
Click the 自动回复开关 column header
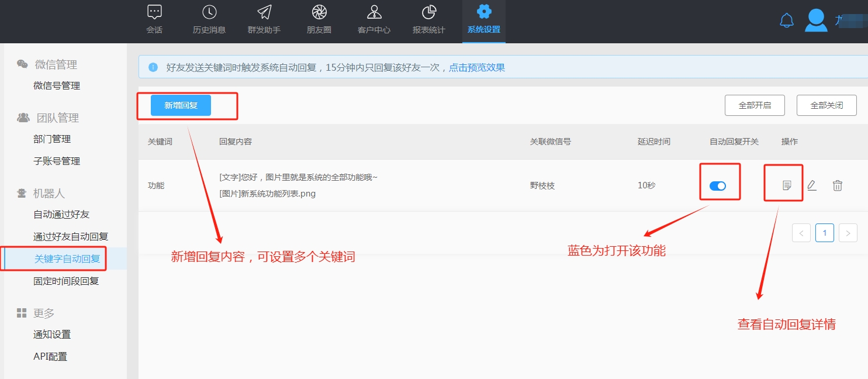[x=734, y=142]
